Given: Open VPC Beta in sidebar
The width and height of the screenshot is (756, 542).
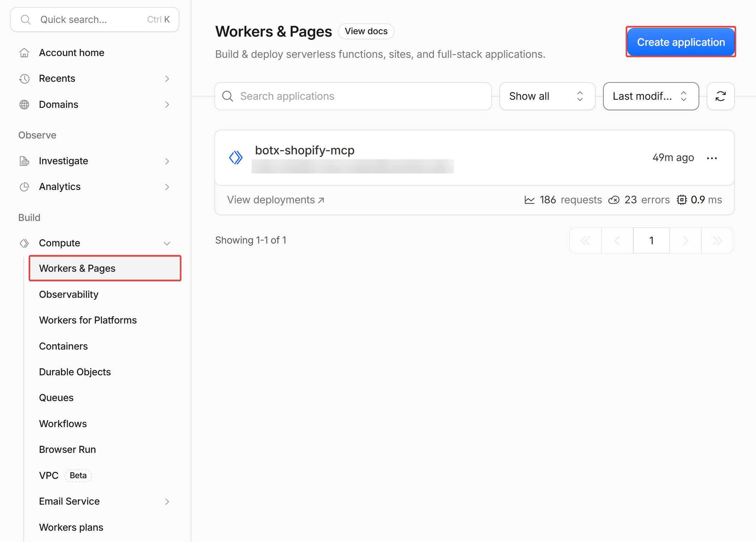Looking at the screenshot, I should 65,475.
